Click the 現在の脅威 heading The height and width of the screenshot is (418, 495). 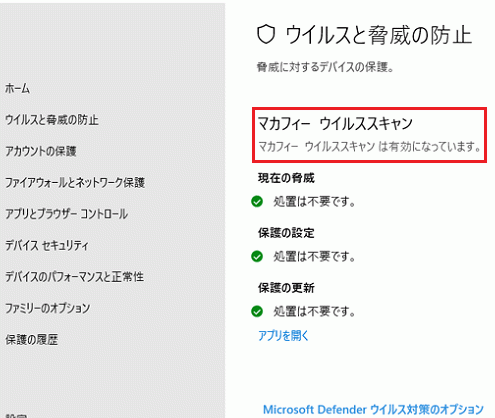point(286,178)
